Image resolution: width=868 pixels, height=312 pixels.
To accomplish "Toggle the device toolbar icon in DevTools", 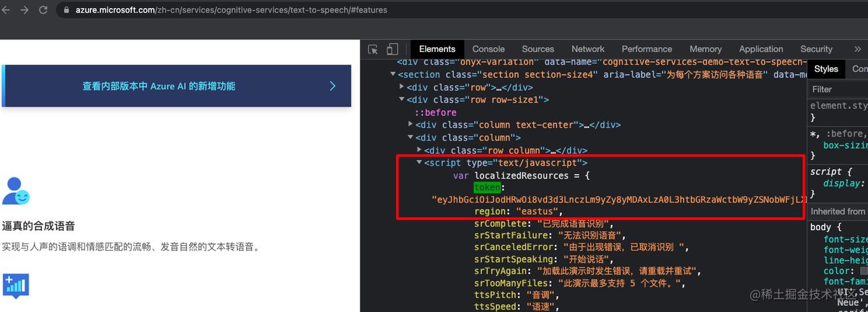I will click(x=392, y=49).
